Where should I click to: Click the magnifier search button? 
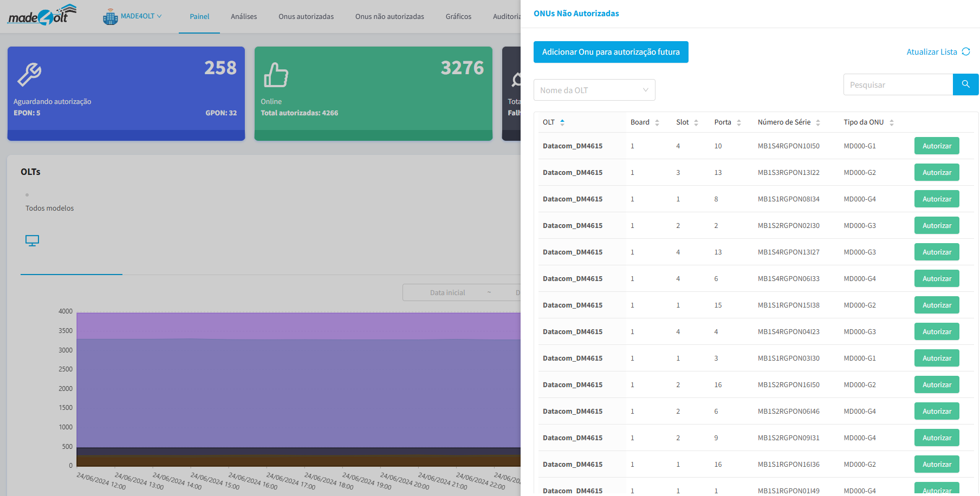click(x=965, y=84)
